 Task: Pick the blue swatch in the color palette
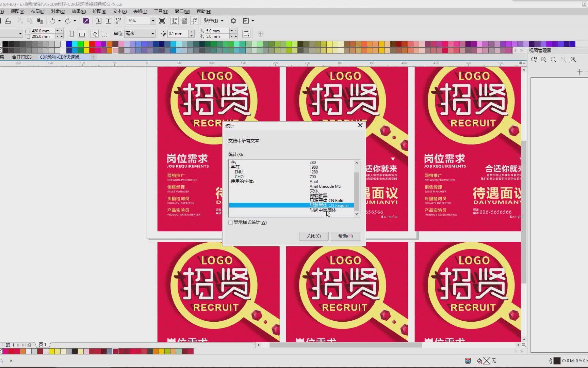[x=69, y=44]
